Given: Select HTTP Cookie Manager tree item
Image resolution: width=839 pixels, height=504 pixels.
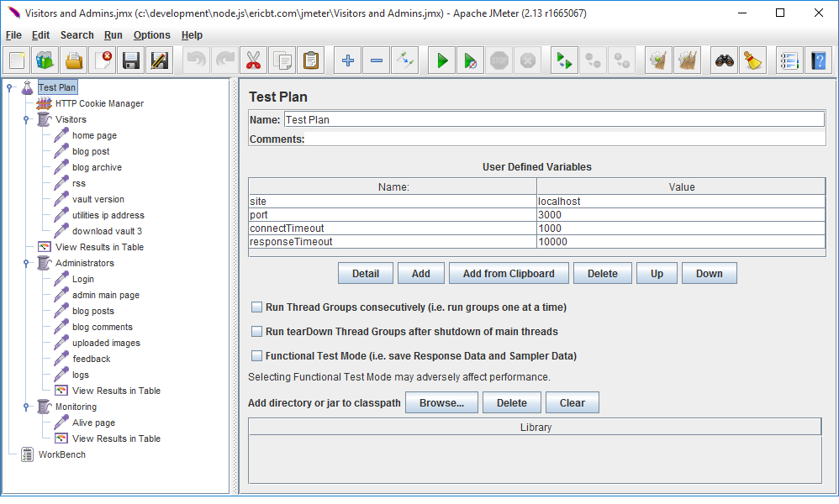Looking at the screenshot, I should (x=99, y=103).
